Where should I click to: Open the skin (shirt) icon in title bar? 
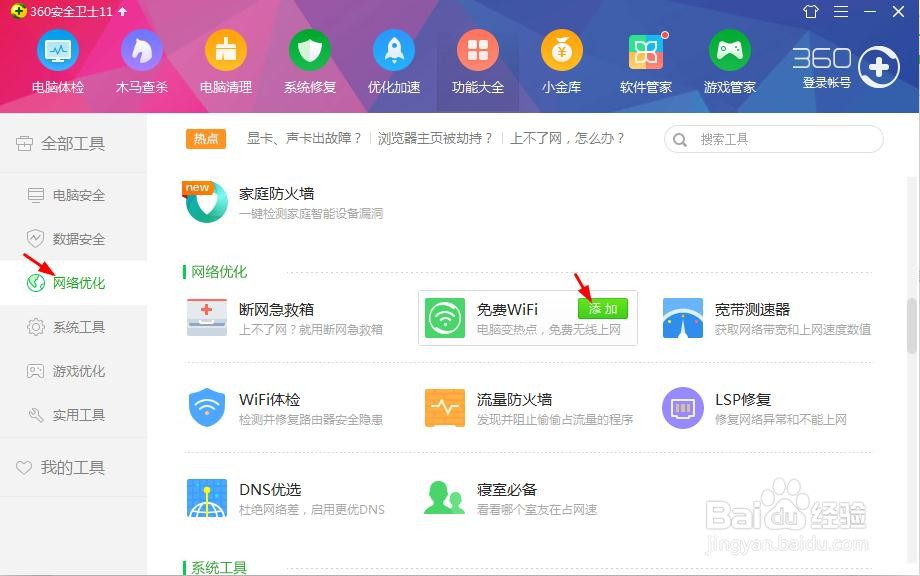point(811,11)
